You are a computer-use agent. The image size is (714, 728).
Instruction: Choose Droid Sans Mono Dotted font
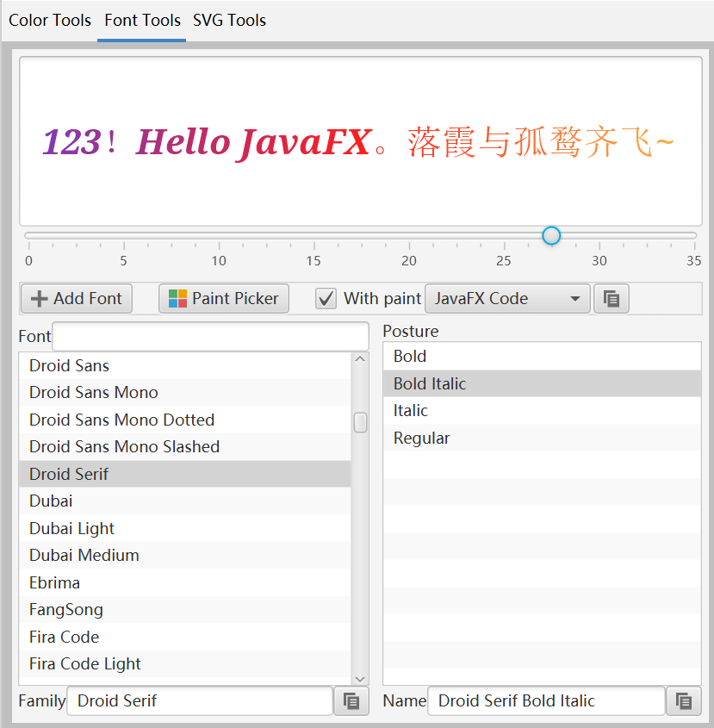185,420
